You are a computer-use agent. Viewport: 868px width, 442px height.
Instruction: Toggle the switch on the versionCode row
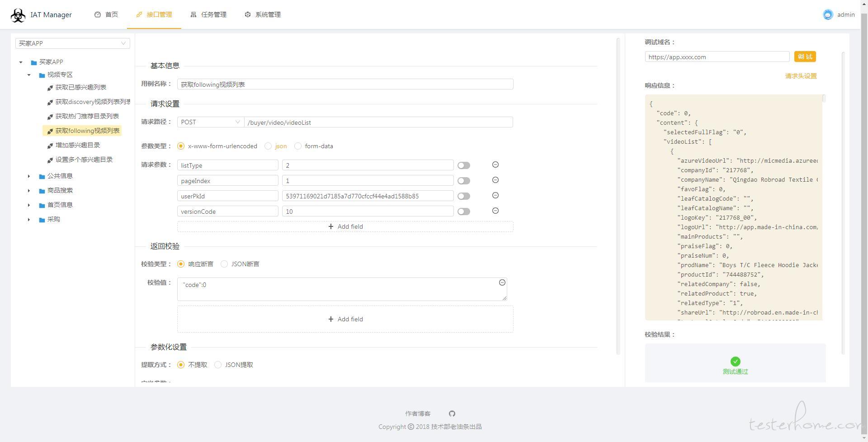tap(464, 212)
